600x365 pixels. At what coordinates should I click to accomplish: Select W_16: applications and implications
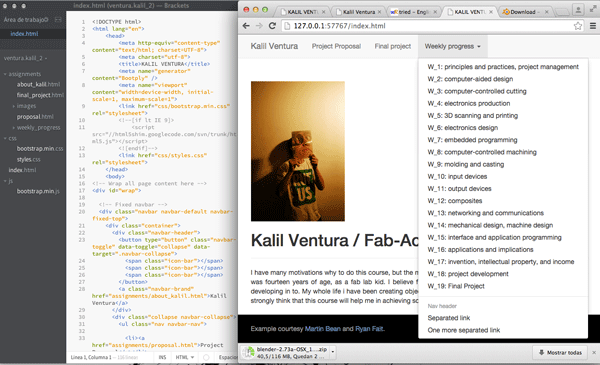click(480, 249)
